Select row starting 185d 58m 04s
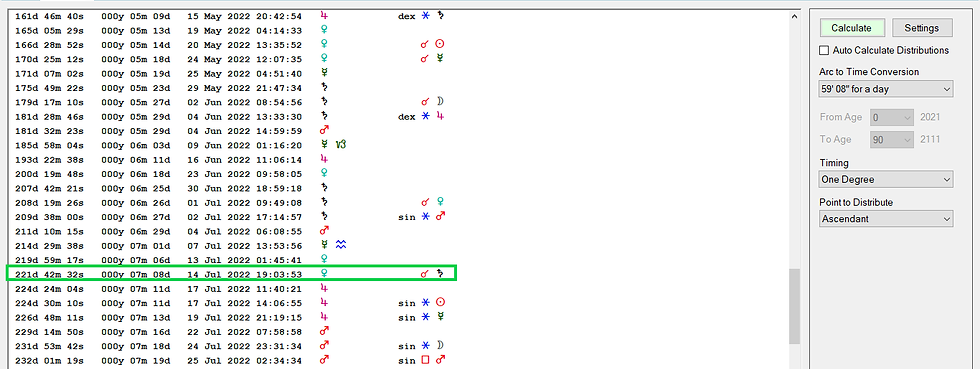 [x=181, y=145]
